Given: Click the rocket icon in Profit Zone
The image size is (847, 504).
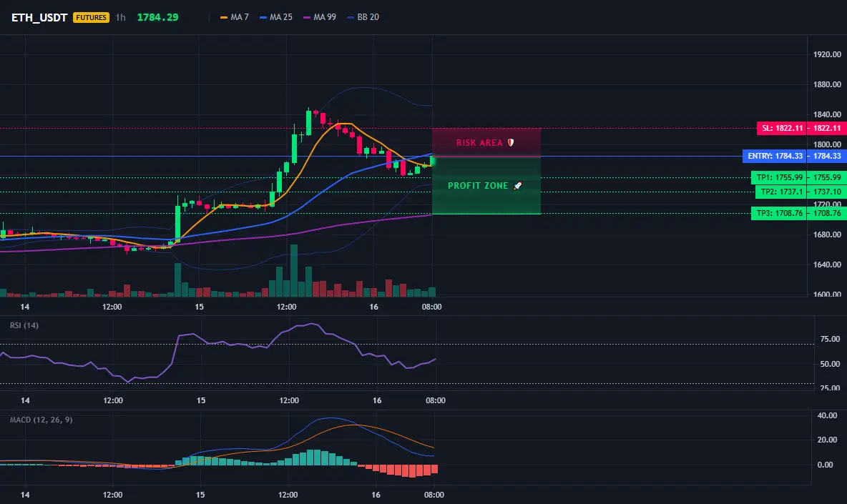Looking at the screenshot, I should point(517,186).
